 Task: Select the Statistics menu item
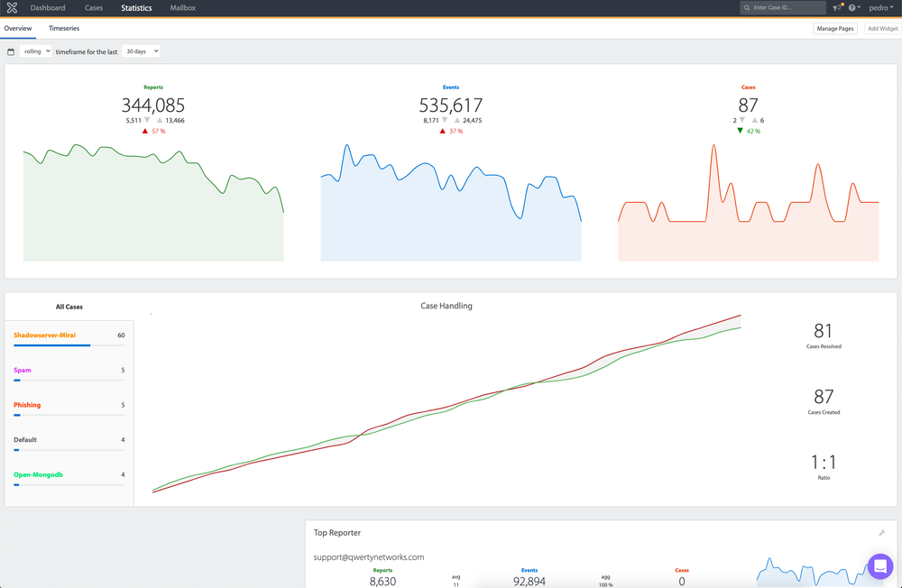coord(136,8)
